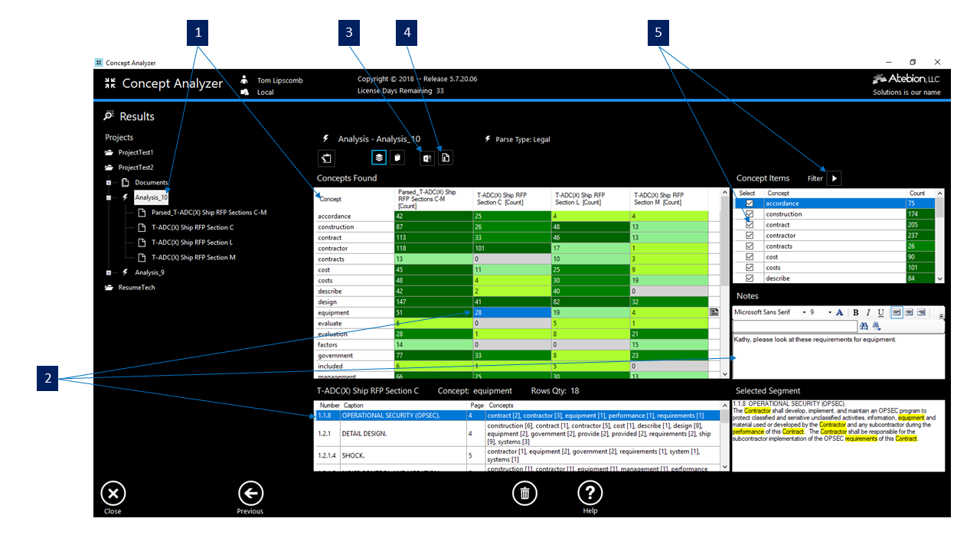The width and height of the screenshot is (980, 551).
Task: Click the Count header in Concept Items
Action: point(920,194)
